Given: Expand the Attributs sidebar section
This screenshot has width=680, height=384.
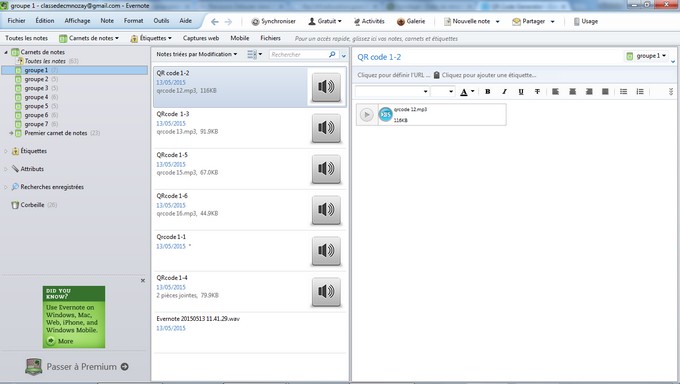Looking at the screenshot, I should 6,169.
